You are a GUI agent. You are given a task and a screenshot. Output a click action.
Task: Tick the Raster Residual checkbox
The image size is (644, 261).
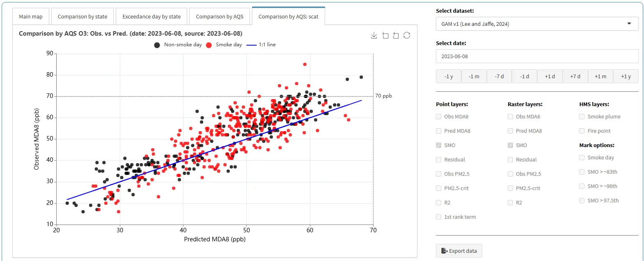point(511,160)
